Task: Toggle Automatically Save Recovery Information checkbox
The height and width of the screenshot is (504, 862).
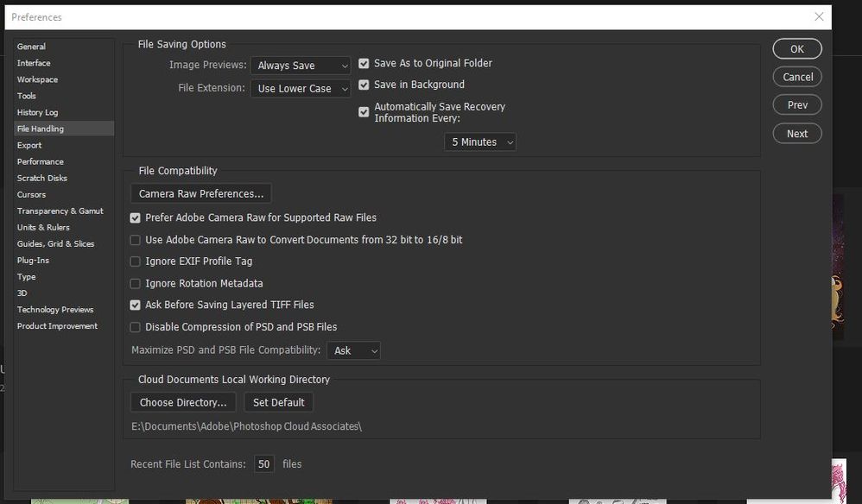Action: coord(364,112)
